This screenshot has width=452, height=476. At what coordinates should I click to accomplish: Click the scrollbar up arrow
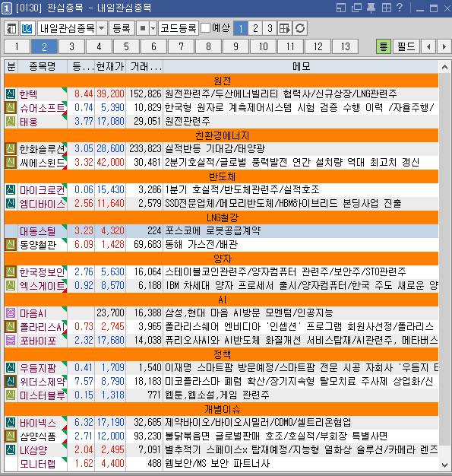[444, 67]
